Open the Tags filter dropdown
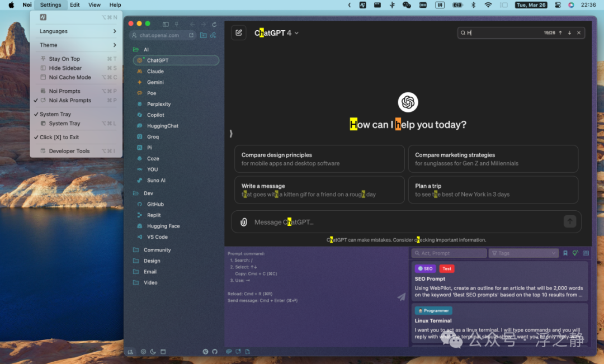The image size is (604, 364). click(523, 253)
